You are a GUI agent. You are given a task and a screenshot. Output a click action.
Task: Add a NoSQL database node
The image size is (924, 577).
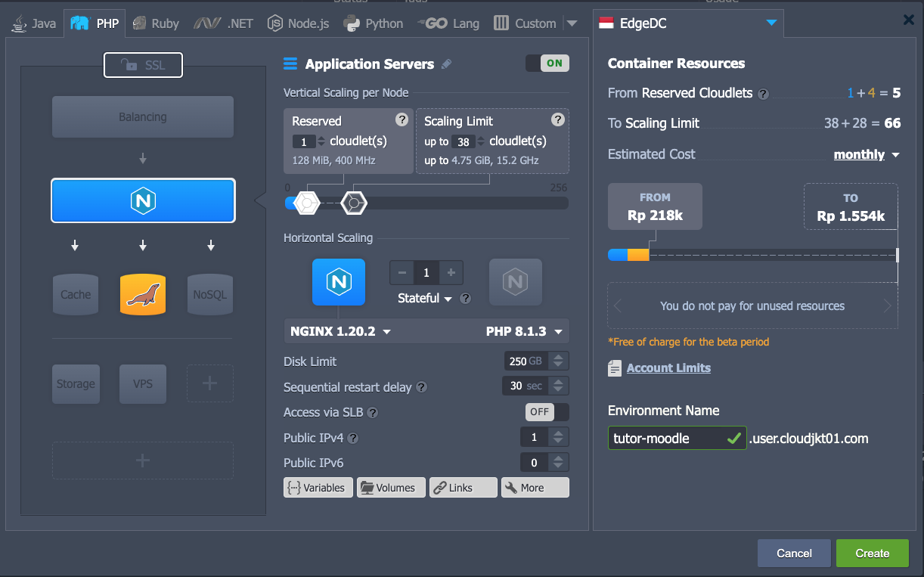tap(210, 294)
